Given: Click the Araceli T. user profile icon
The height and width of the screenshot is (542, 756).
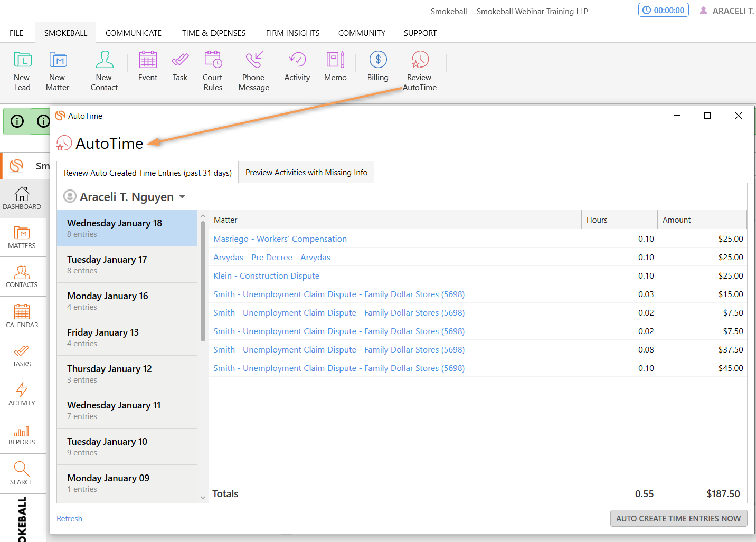Looking at the screenshot, I should click(703, 11).
